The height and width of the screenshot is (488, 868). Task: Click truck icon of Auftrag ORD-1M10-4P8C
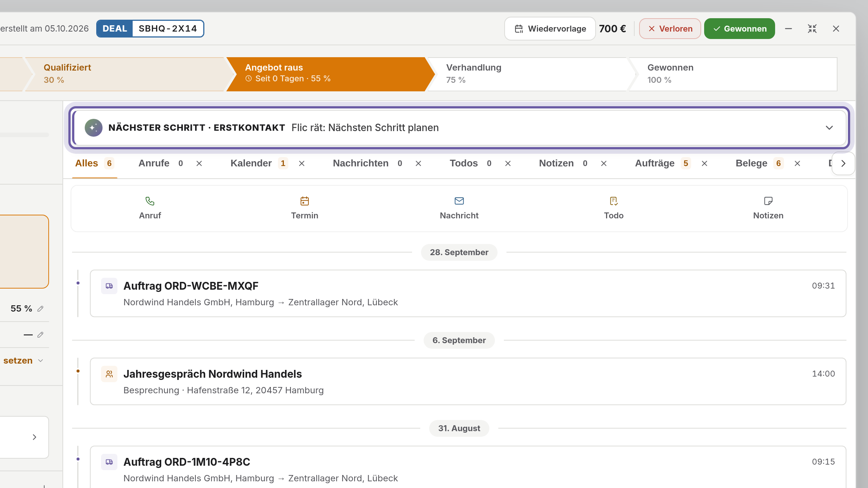109,462
